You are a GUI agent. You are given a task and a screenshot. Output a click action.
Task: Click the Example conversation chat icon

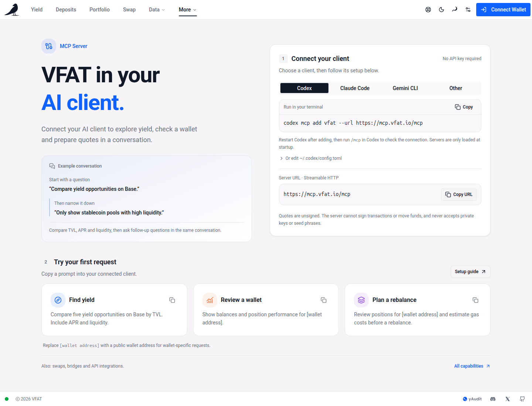52,166
